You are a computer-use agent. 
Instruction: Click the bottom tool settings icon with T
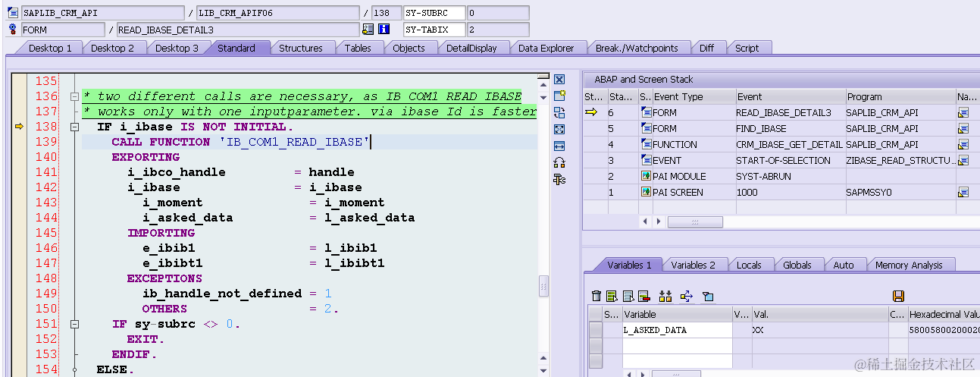pos(559,179)
